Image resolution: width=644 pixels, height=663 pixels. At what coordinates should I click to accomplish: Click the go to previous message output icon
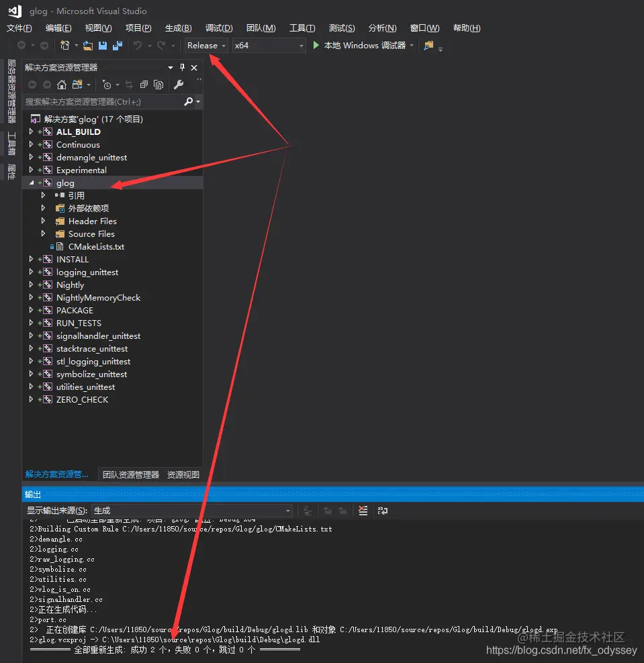click(x=328, y=511)
